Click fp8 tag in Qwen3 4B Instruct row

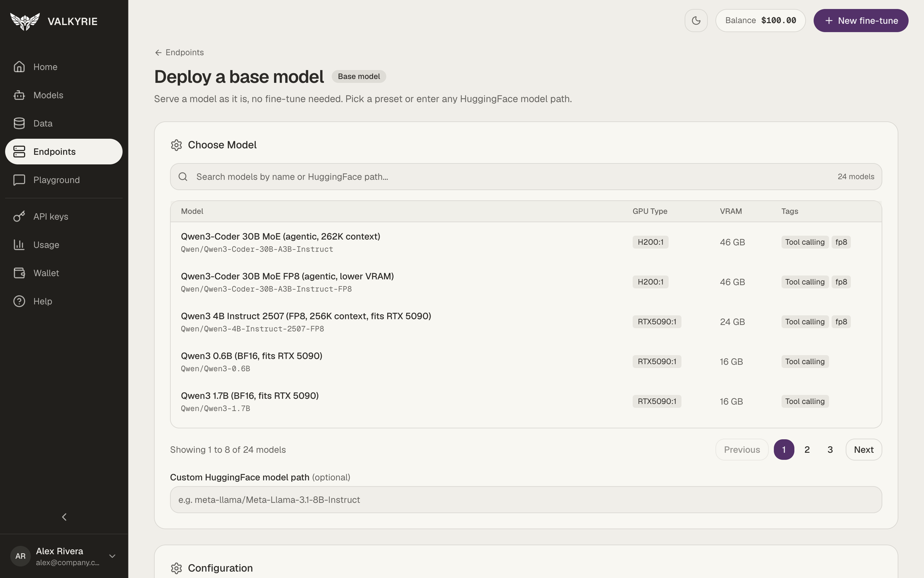pos(841,322)
